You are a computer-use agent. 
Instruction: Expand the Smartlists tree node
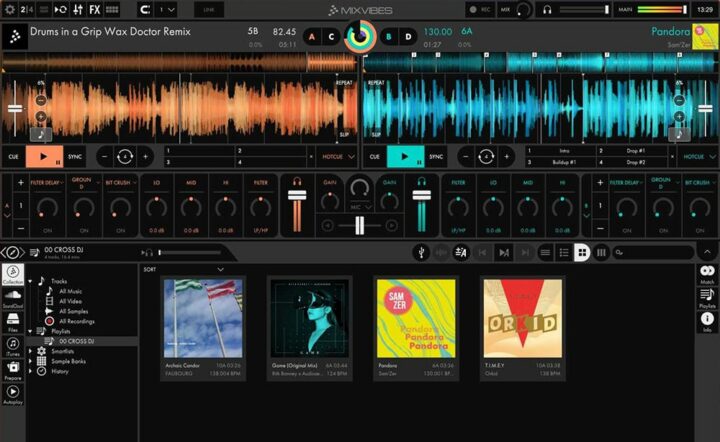[x=31, y=351]
